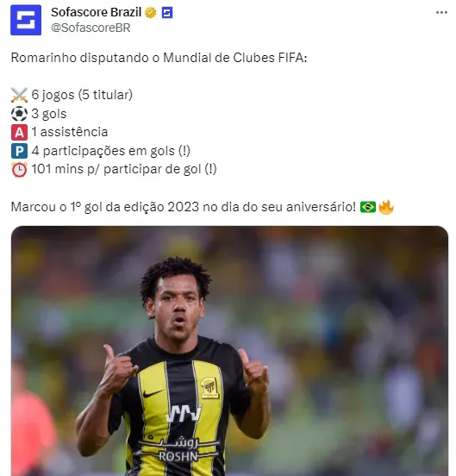Screen dimensions: 456x476
Task: Open the Romarinho photo attachment
Action: pyautogui.click(x=229, y=351)
